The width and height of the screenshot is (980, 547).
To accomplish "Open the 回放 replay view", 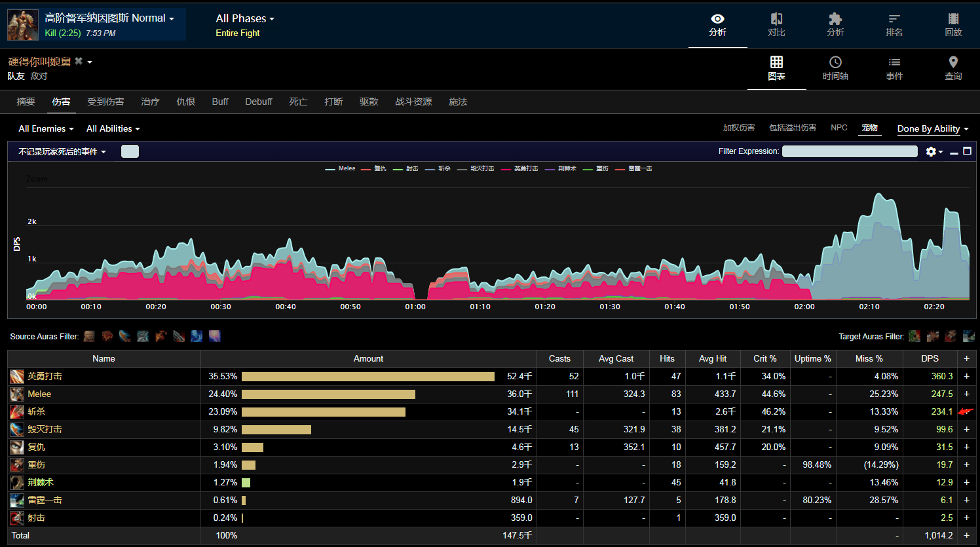I will 953,25.
